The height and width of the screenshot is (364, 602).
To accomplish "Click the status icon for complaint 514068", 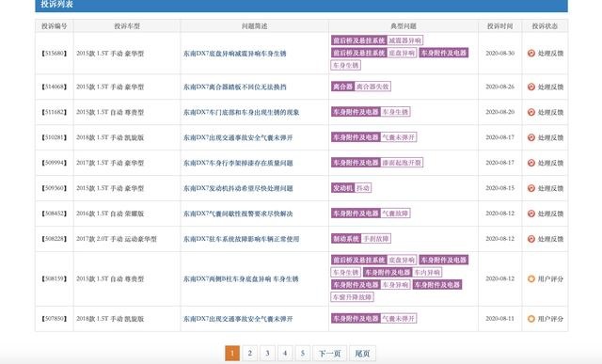I will [531, 87].
